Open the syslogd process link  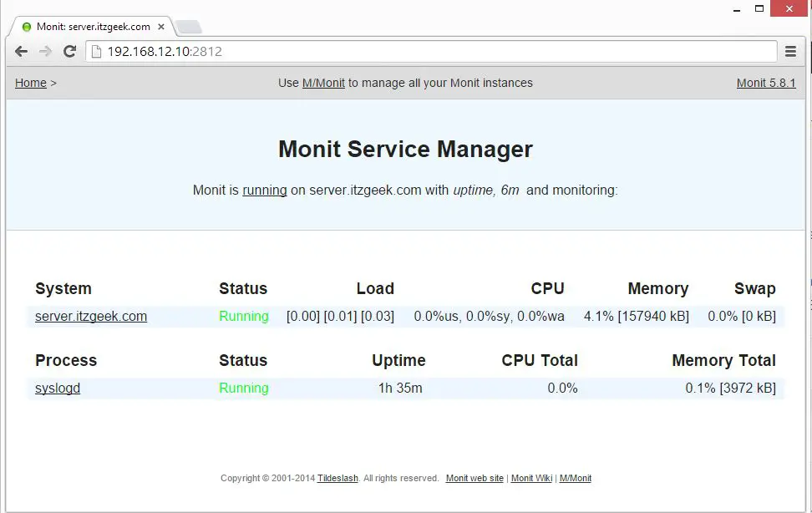pos(58,389)
